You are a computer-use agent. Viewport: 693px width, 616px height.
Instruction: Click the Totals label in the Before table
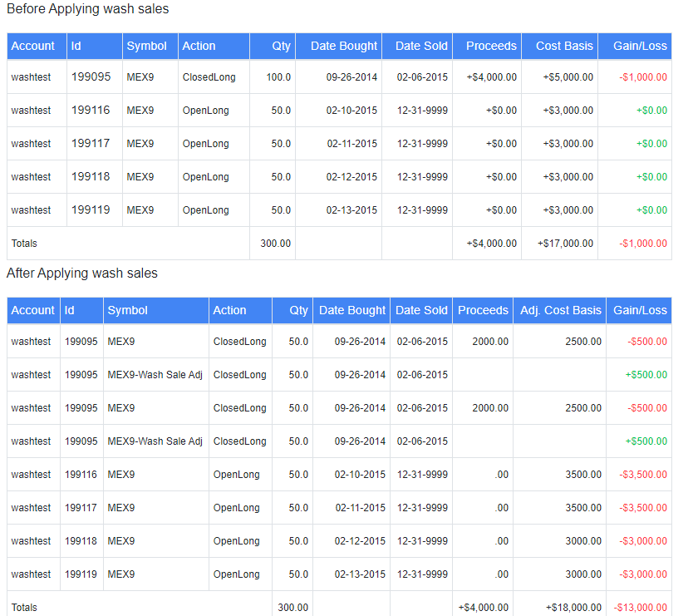(24, 244)
